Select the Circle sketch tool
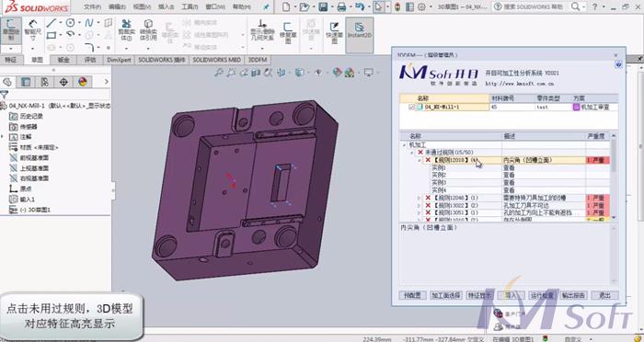 coord(71,23)
